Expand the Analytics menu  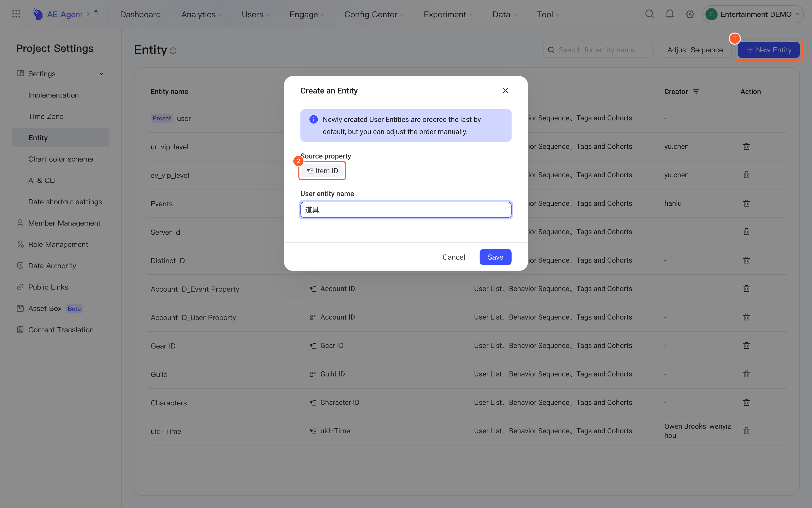click(202, 14)
